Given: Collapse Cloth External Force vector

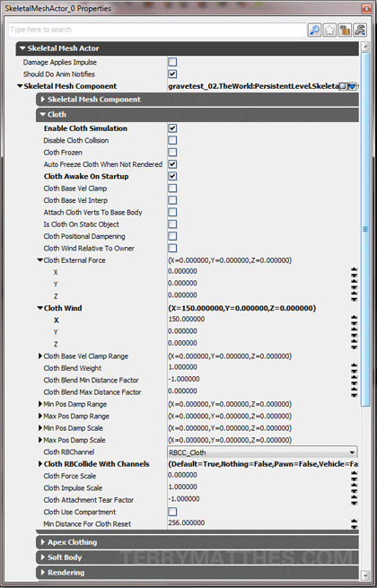Looking at the screenshot, I should click(x=40, y=260).
